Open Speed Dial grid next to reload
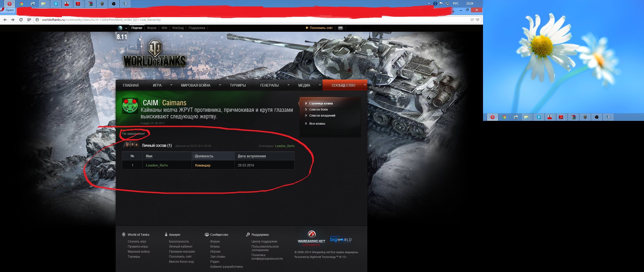The height and width of the screenshot is (272, 644). point(29,20)
